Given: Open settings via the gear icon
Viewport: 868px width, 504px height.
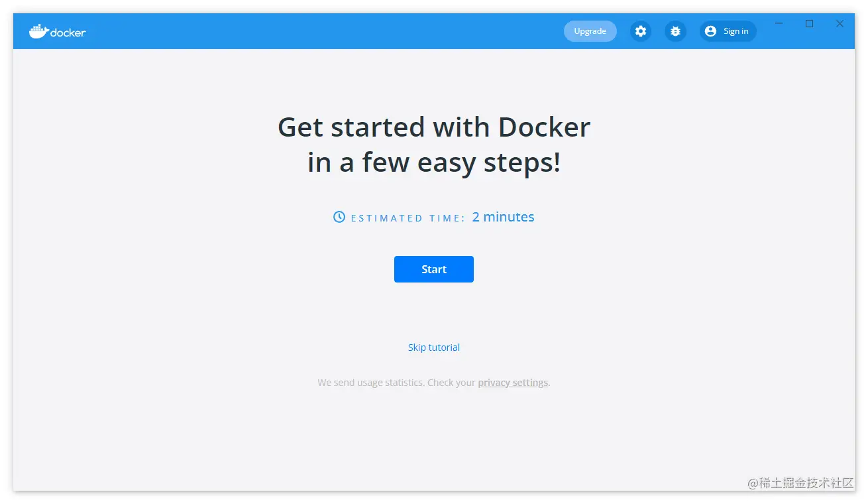Looking at the screenshot, I should tap(640, 31).
